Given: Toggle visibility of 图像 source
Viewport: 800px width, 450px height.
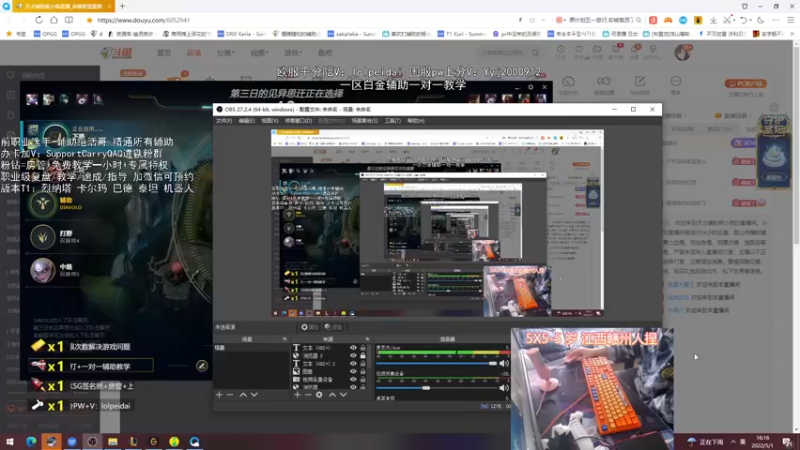Looking at the screenshot, I should 353,371.
